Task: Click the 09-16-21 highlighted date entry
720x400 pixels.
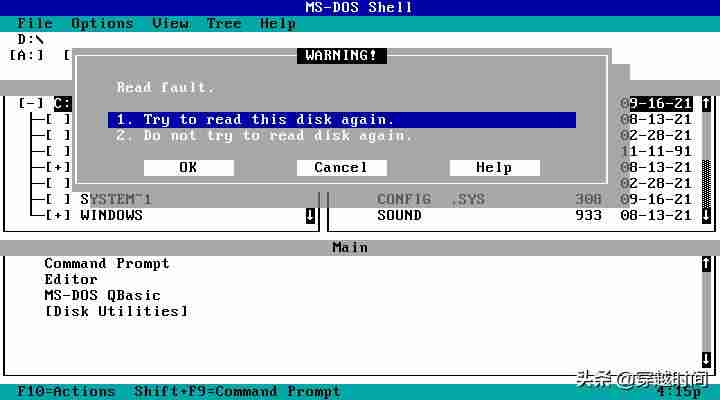Action: [656, 104]
